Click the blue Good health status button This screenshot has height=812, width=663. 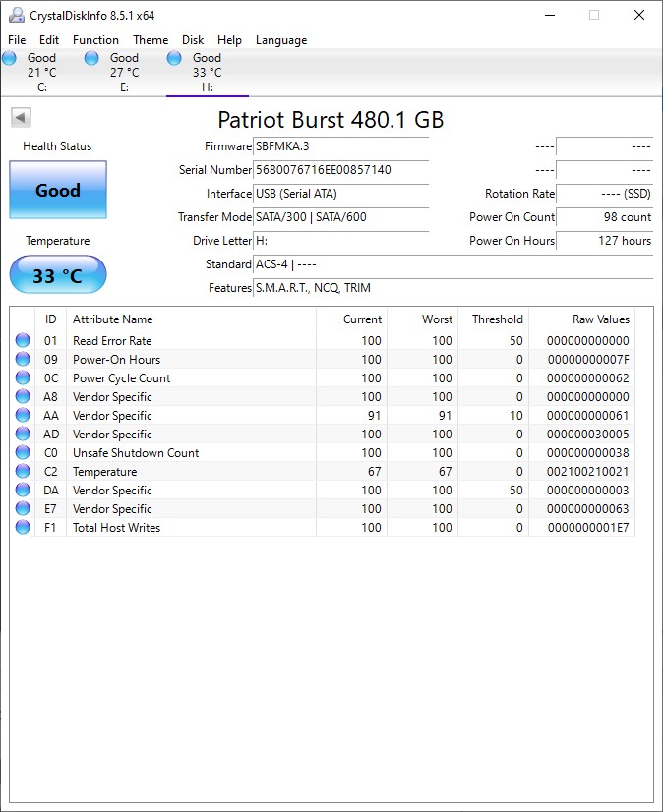(x=58, y=190)
